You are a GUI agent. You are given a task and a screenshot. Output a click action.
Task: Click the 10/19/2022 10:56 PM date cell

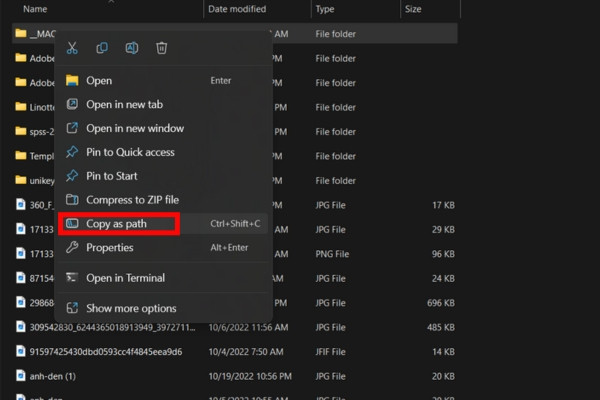pyautogui.click(x=250, y=376)
